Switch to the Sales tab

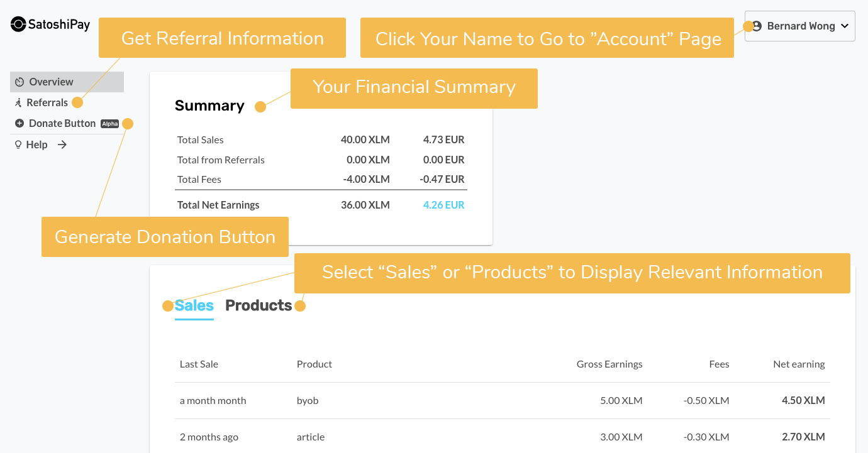tap(194, 306)
